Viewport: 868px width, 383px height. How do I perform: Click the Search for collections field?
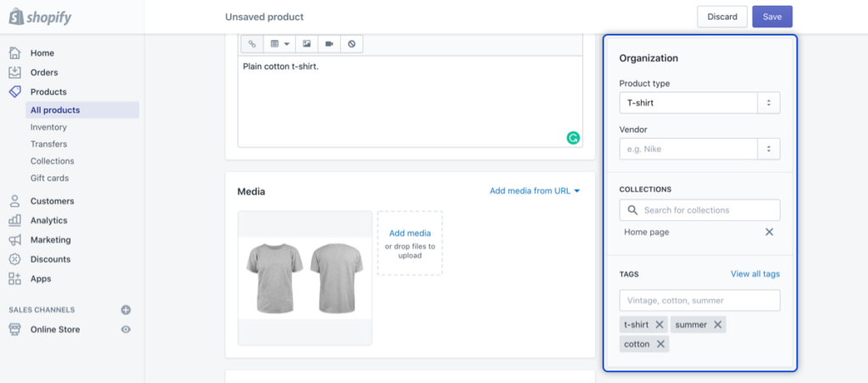pos(699,210)
